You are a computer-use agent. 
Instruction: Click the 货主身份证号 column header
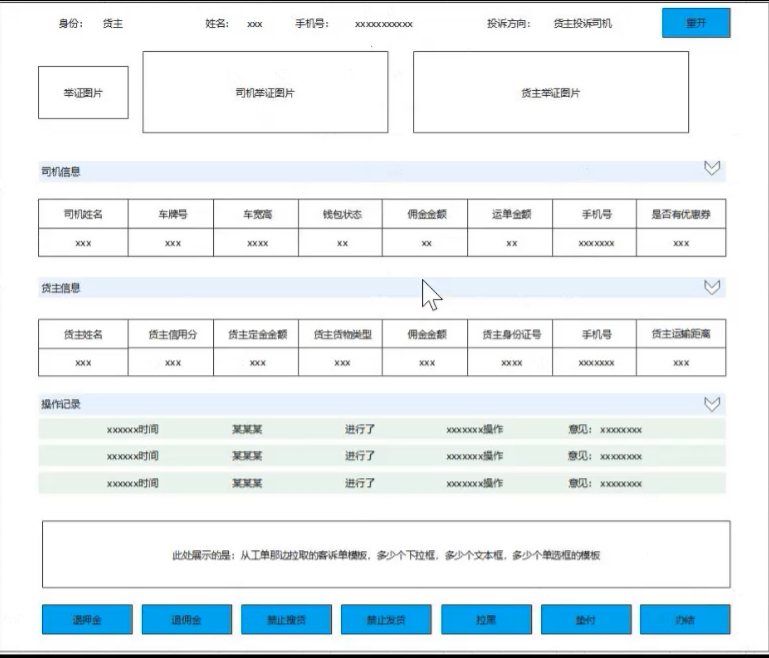coord(510,334)
